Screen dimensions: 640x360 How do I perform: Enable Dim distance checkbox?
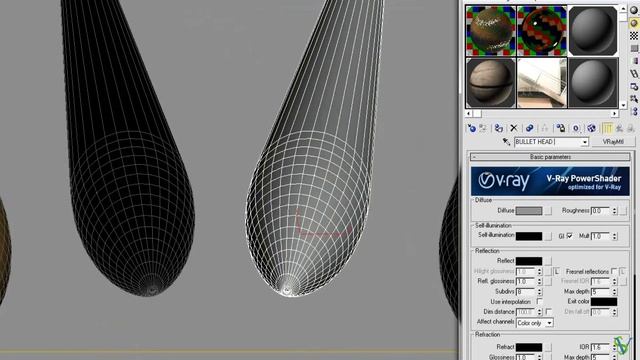coord(549,311)
